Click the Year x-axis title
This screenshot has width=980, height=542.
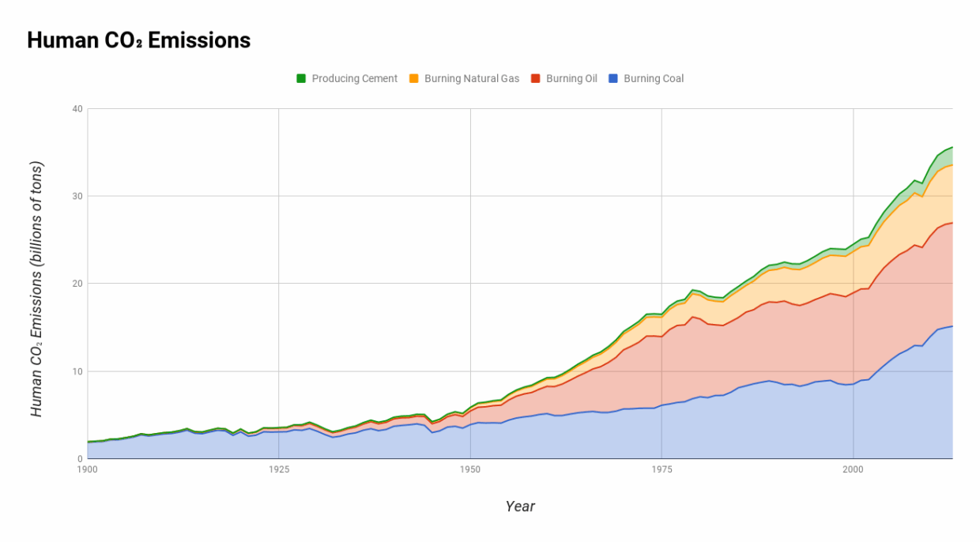tap(520, 506)
